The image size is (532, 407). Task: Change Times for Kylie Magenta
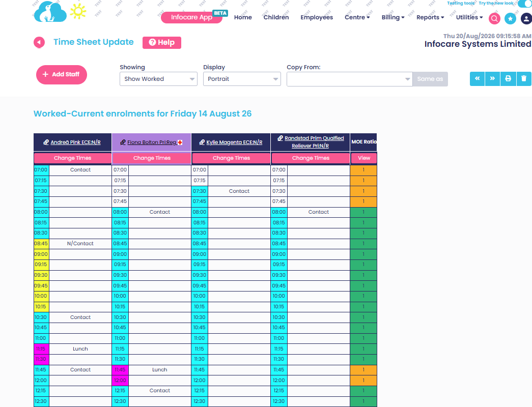tap(231, 158)
